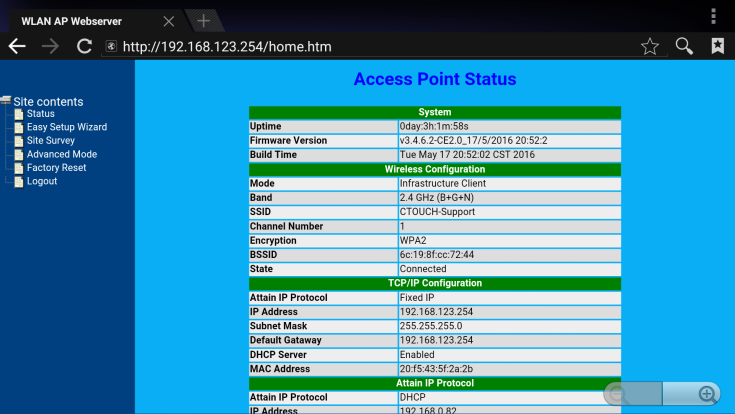Collapse the Site contents tree root

[x=6, y=101]
